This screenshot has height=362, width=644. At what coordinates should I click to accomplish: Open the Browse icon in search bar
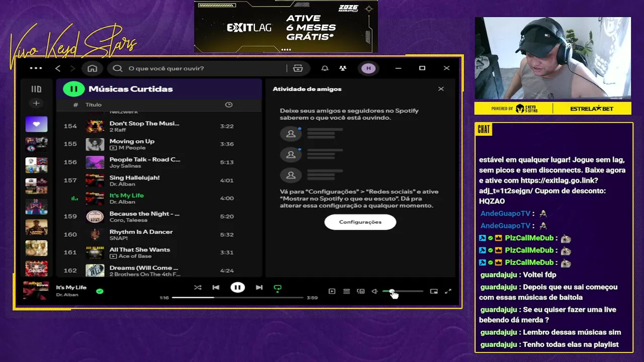pos(298,68)
